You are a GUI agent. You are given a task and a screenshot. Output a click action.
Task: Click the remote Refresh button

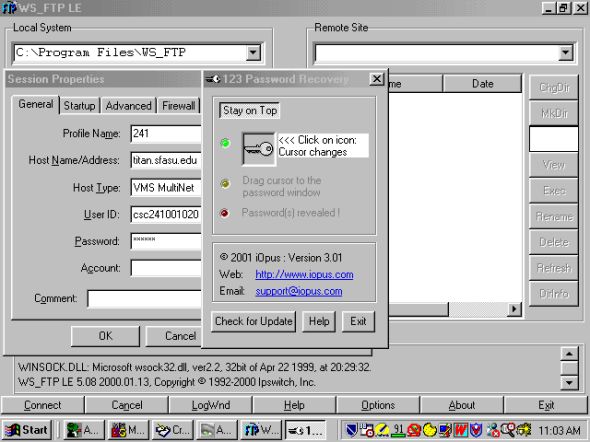click(554, 268)
